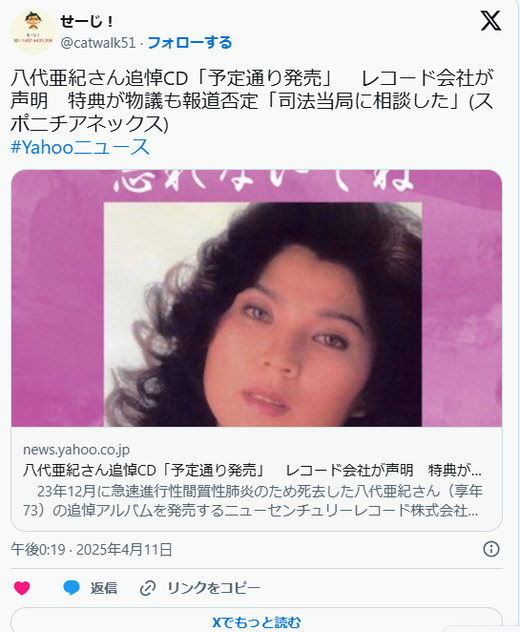Viewport: 520px width, 632px height.
Task: Click the 返信 reply label
Action: click(104, 588)
